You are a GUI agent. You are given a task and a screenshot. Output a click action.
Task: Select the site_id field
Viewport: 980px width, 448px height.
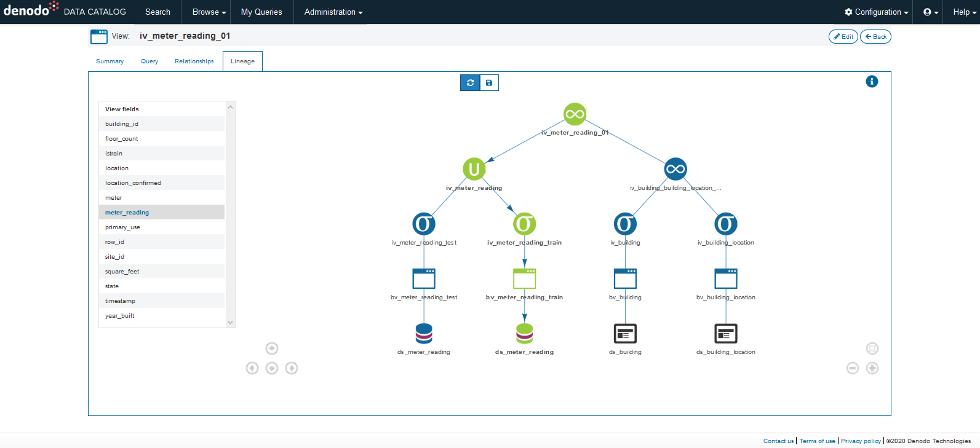pyautogui.click(x=162, y=256)
